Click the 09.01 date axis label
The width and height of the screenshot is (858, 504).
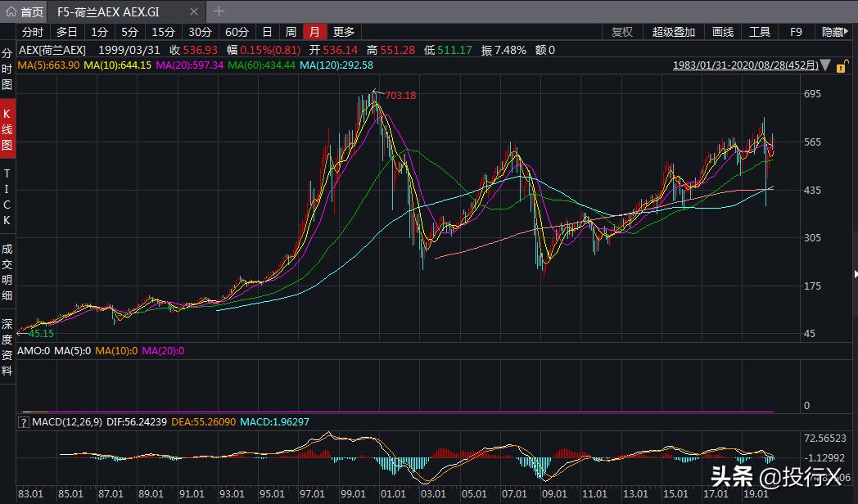point(553,493)
